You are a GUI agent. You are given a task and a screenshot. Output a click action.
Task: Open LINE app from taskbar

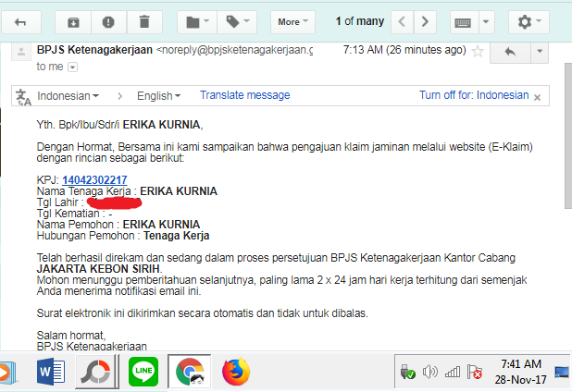143,372
